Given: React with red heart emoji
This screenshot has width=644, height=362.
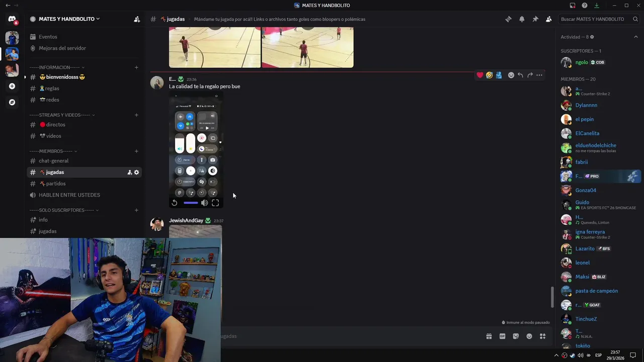Looking at the screenshot, I should click(x=480, y=75).
